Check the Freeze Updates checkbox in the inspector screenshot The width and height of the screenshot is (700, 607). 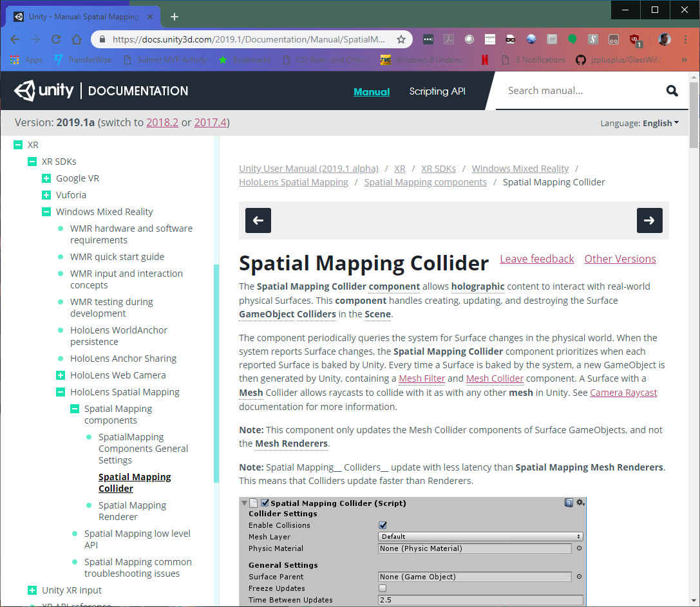(383, 588)
